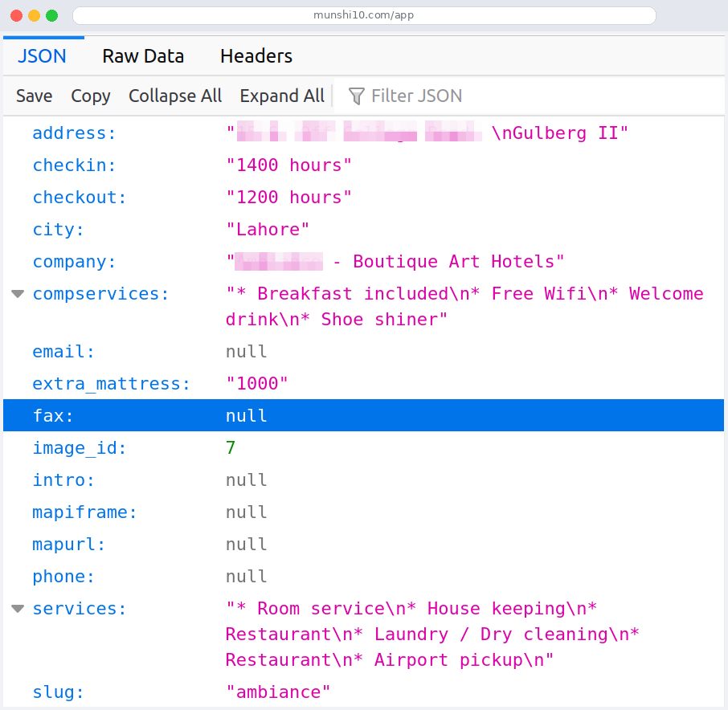728x710 pixels.
Task: Click the "Gulberg II" address value
Action: (427, 133)
